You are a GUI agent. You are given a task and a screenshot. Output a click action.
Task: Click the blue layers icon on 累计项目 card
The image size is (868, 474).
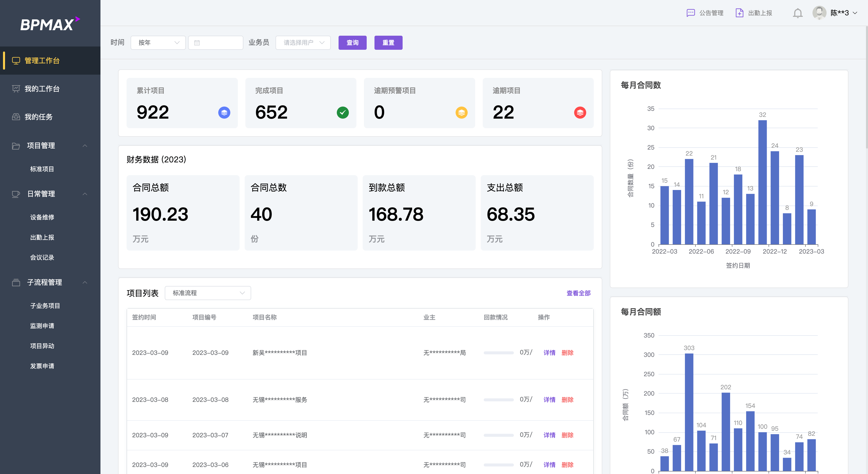tap(224, 112)
